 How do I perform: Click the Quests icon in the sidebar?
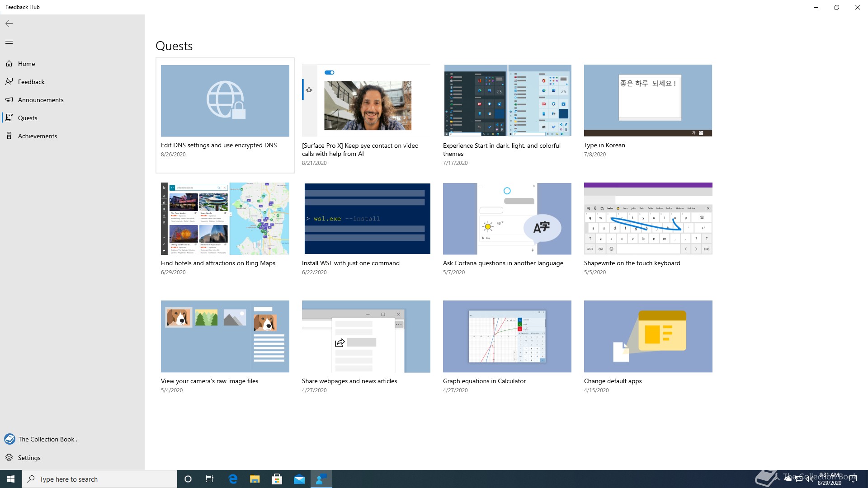coord(9,118)
